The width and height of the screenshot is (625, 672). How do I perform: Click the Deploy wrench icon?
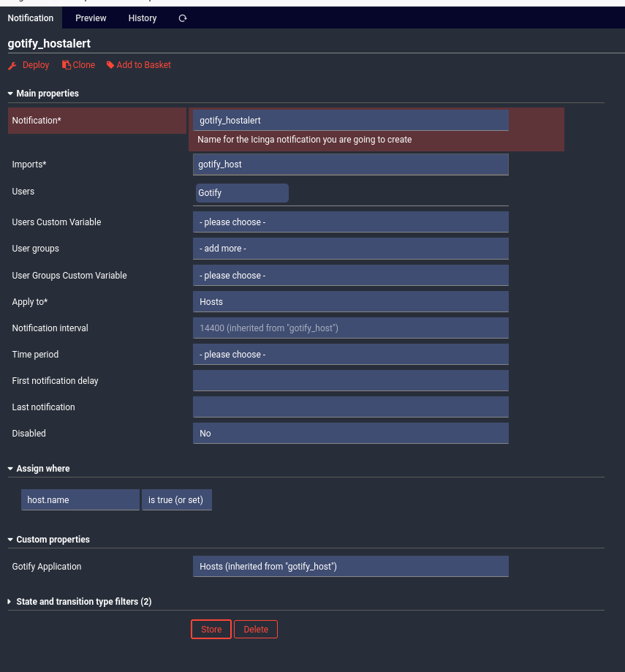(x=12, y=66)
